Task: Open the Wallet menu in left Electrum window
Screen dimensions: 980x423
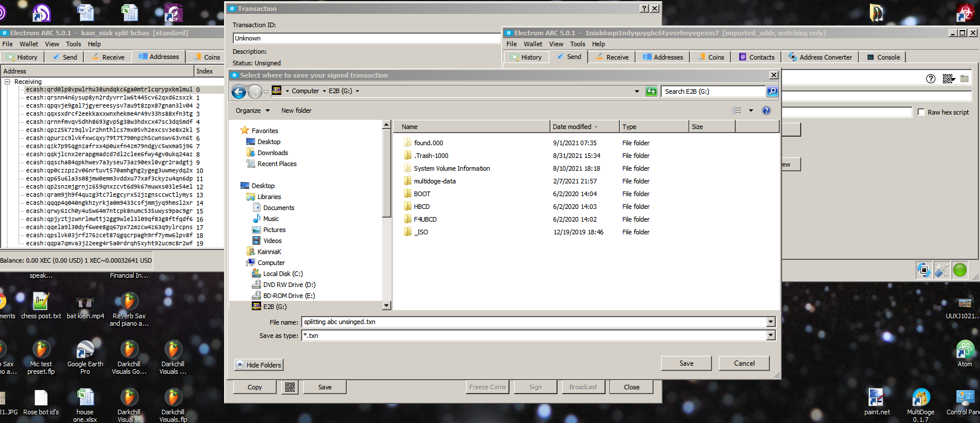Action: point(29,44)
